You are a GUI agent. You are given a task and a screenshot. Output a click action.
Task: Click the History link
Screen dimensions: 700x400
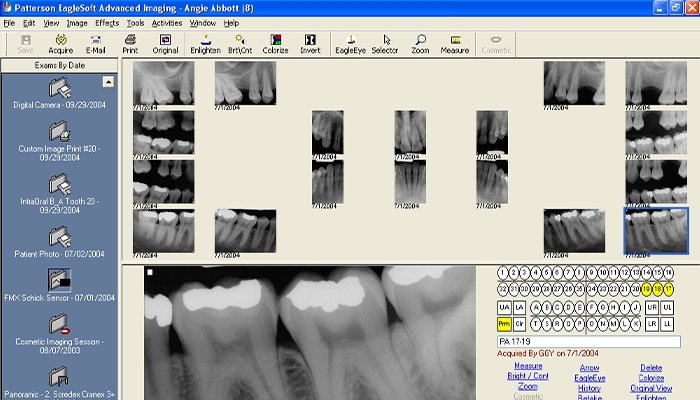(x=589, y=387)
